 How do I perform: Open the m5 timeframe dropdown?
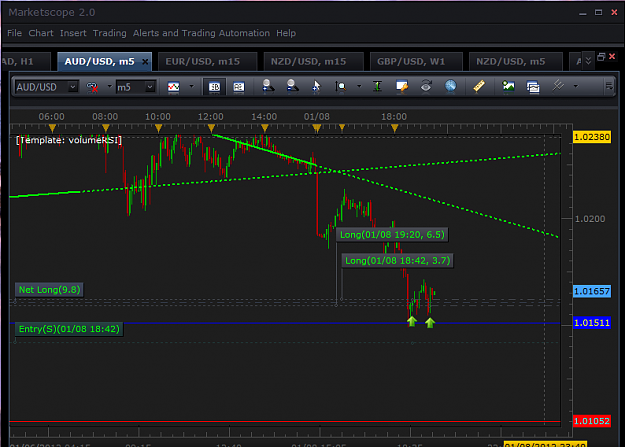click(150, 87)
